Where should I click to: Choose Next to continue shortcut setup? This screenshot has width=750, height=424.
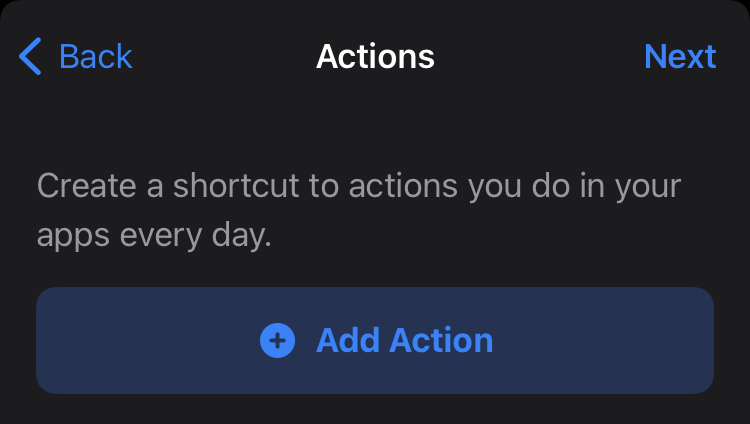coord(680,56)
